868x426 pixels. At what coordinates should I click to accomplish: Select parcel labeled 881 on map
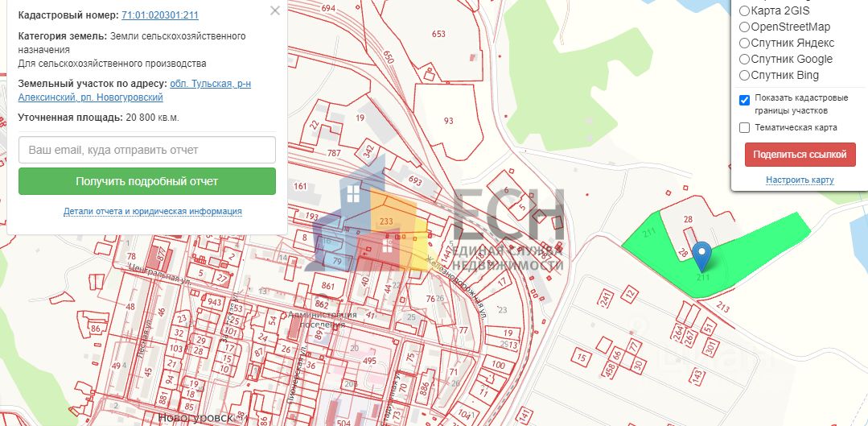pos(163,398)
